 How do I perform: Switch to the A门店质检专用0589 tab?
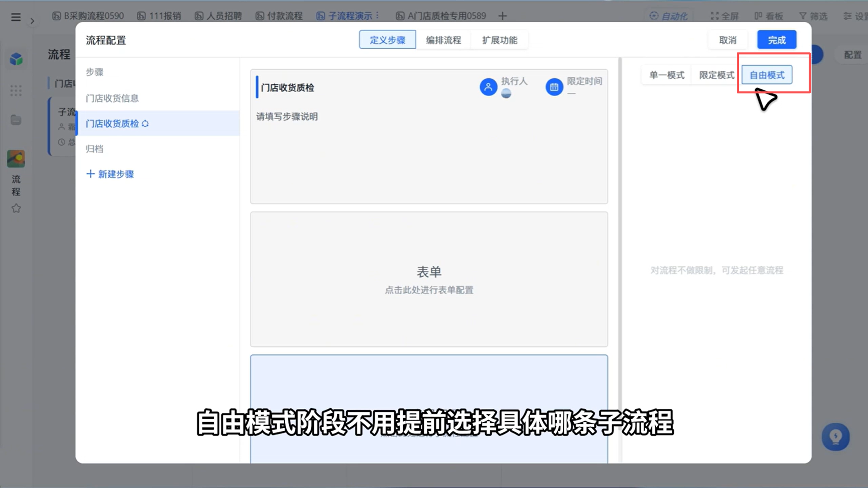tap(441, 16)
